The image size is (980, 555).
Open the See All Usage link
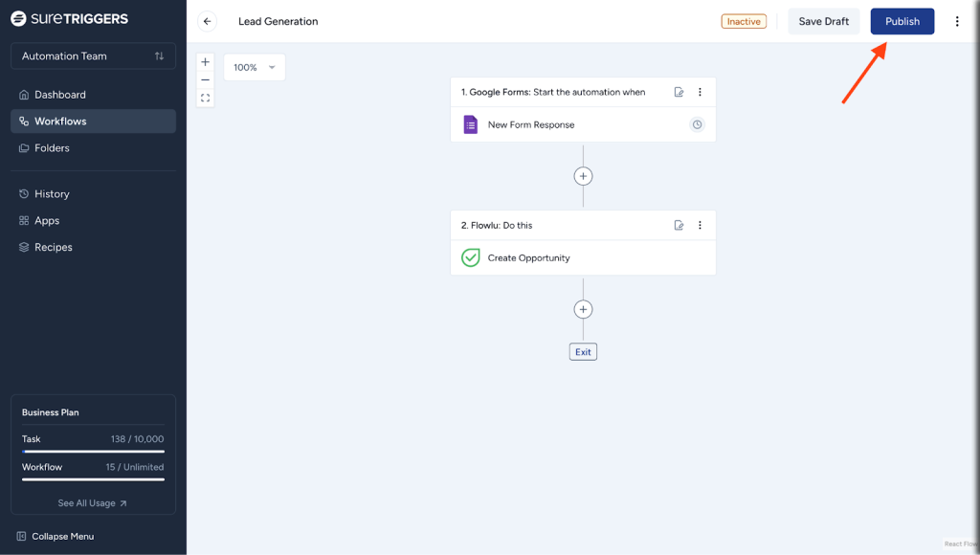pyautogui.click(x=92, y=503)
